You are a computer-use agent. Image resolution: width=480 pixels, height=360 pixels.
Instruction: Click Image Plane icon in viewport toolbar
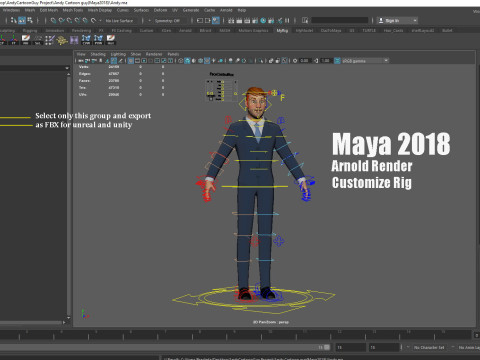click(107, 61)
